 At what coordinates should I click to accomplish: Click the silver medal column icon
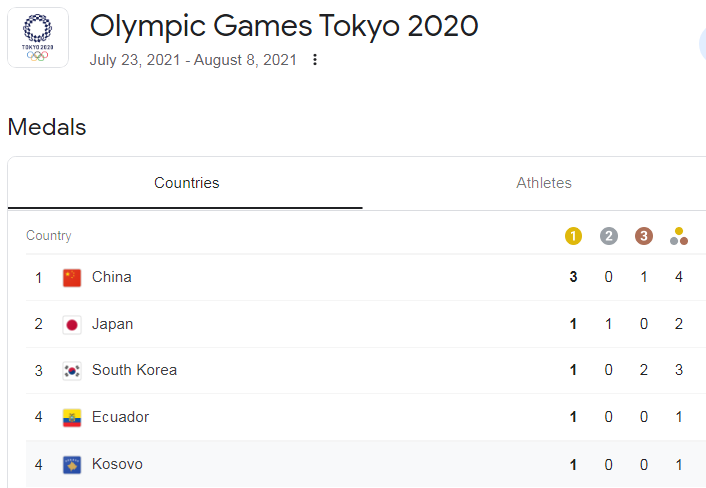pyautogui.click(x=609, y=236)
